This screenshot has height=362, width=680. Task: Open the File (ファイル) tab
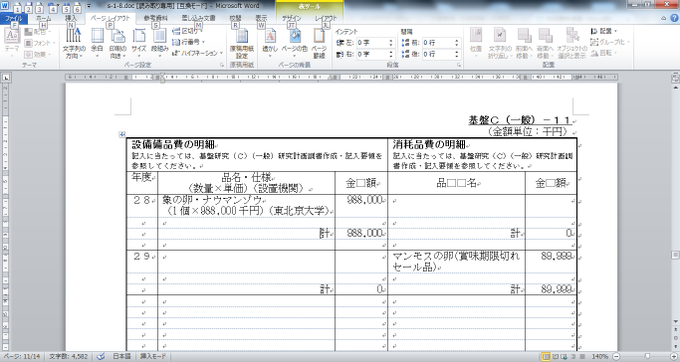coord(14,19)
